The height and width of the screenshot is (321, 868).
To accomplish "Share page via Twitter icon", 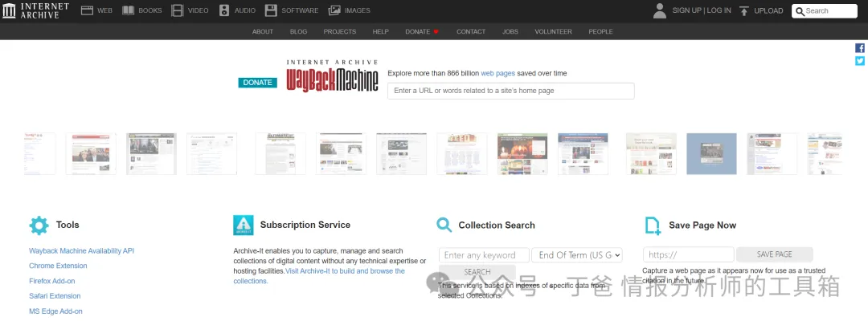I will point(860,61).
